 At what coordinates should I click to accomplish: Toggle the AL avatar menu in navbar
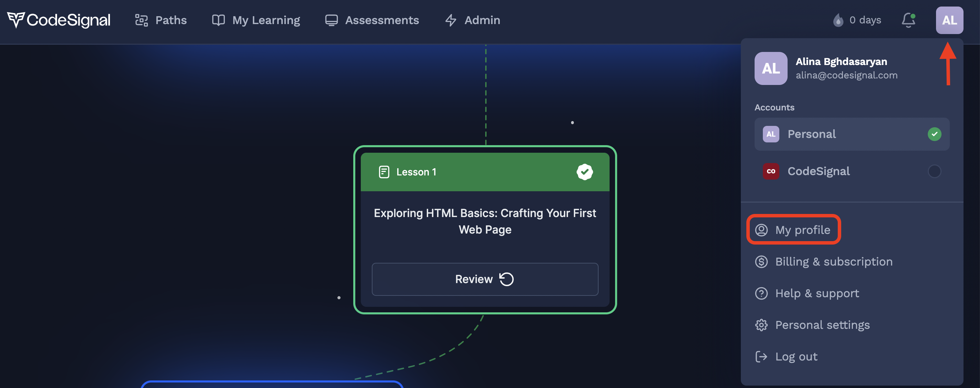[x=949, y=20]
